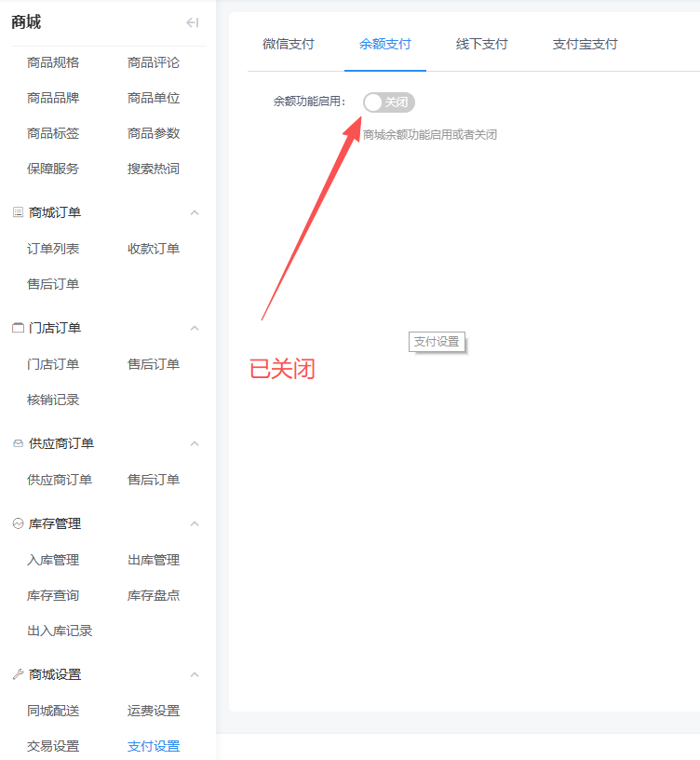
Task: Open 商品参数 menu item
Action: pyautogui.click(x=154, y=133)
